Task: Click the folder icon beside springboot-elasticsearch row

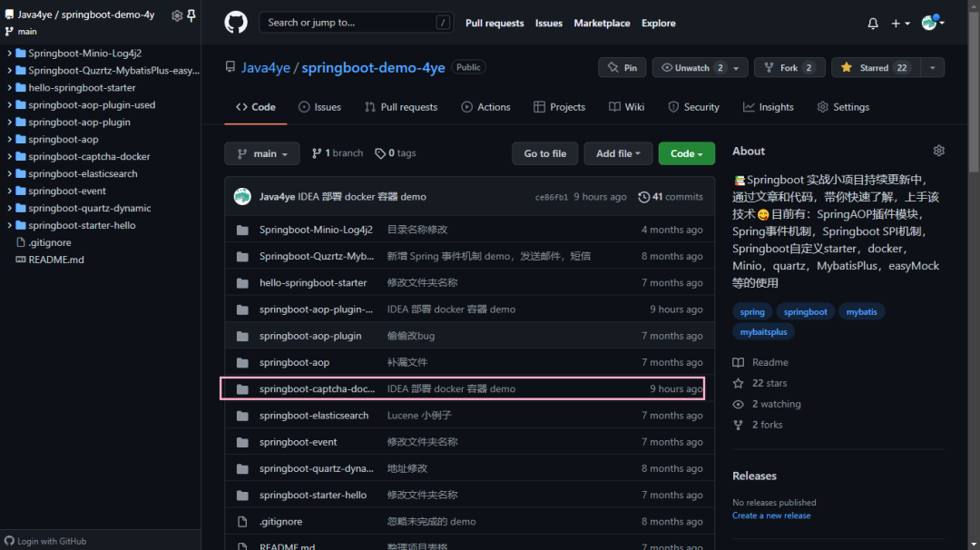Action: point(242,416)
